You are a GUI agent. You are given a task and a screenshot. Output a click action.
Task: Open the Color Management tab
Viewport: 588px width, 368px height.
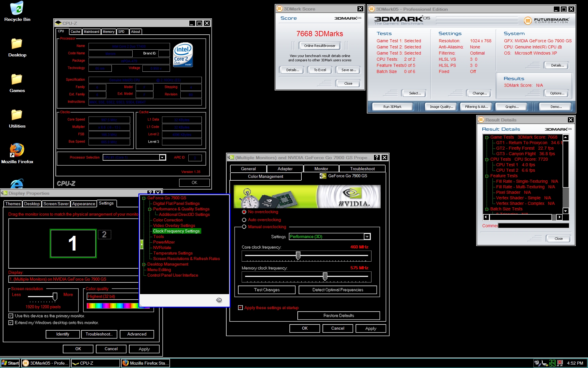click(x=266, y=176)
